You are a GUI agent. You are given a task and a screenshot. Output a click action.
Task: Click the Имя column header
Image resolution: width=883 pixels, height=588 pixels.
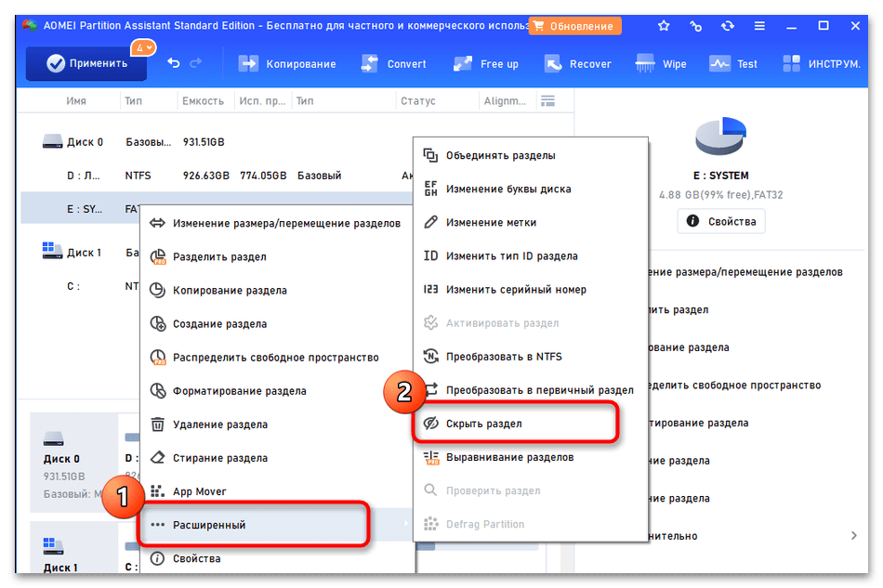[x=76, y=101]
